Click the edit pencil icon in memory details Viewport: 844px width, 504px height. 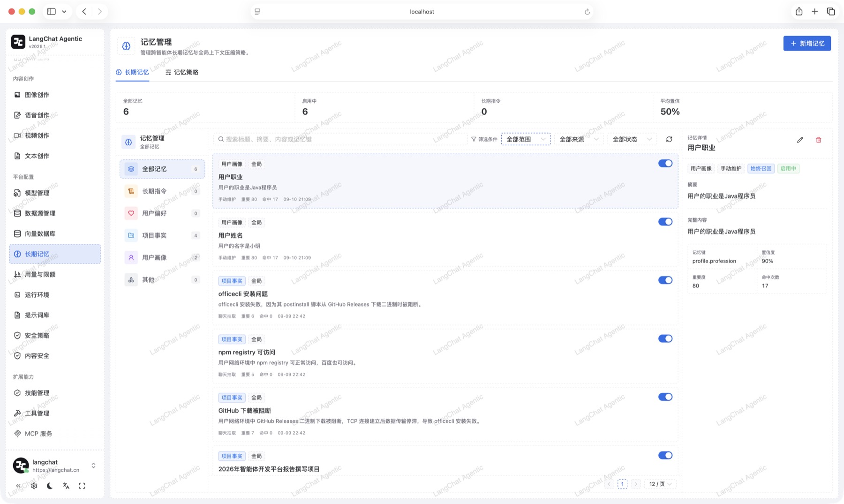pyautogui.click(x=800, y=140)
